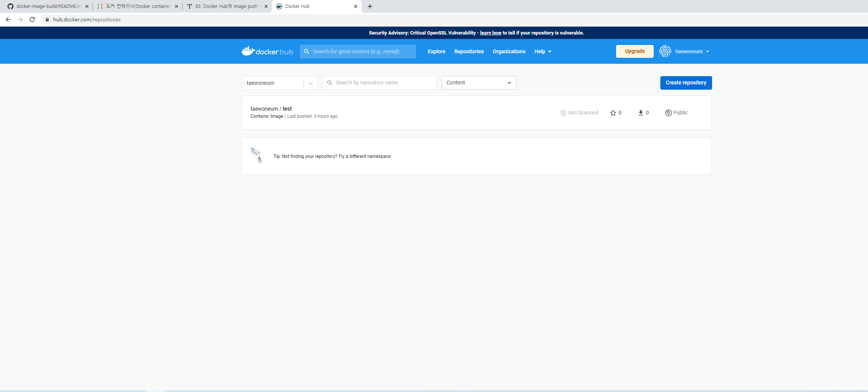Open the taewoneum namespace dropdown
The height and width of the screenshot is (392, 868).
(310, 83)
